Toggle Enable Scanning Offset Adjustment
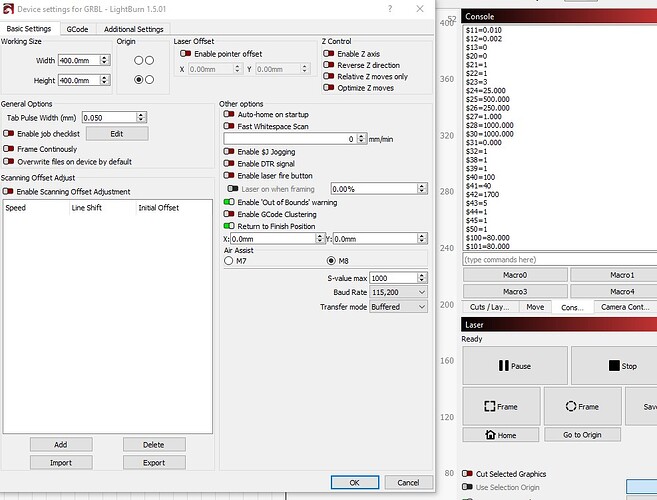Viewport: 657px width, 500px height. (8, 192)
